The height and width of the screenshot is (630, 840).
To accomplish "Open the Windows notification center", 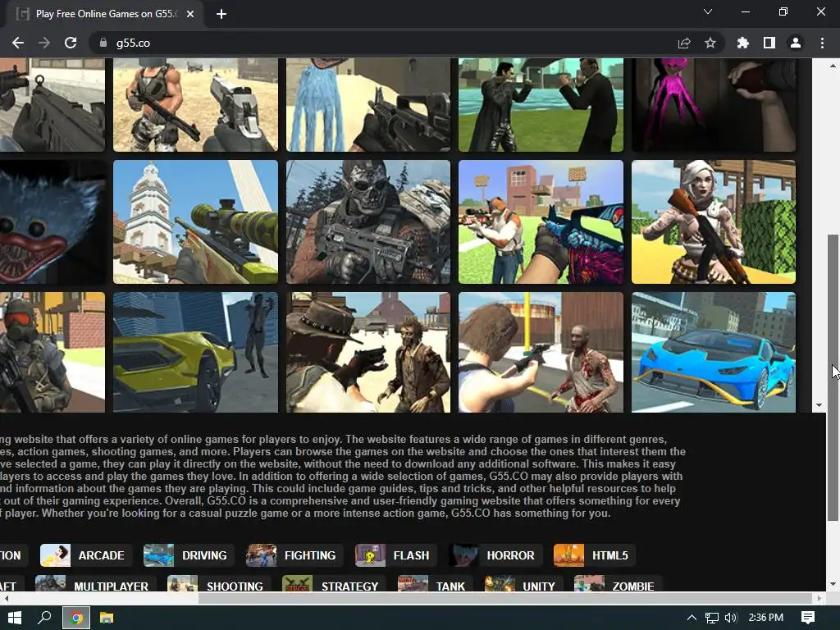I will [x=808, y=618].
